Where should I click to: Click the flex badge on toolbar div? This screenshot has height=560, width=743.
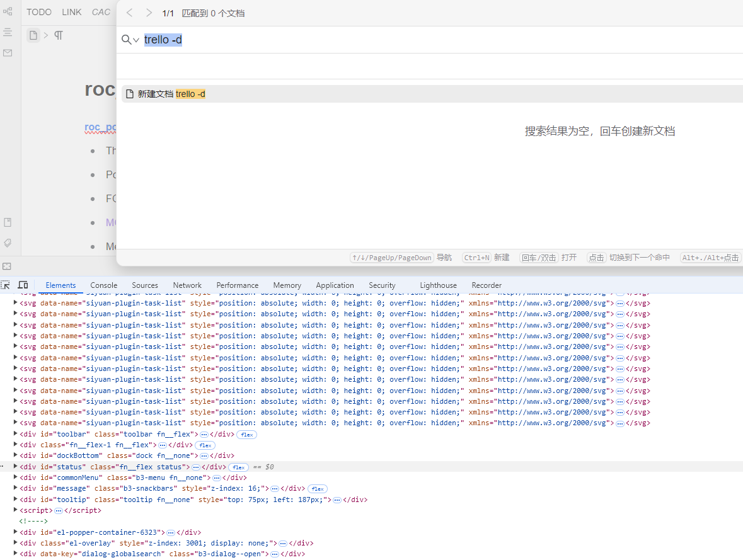click(246, 435)
